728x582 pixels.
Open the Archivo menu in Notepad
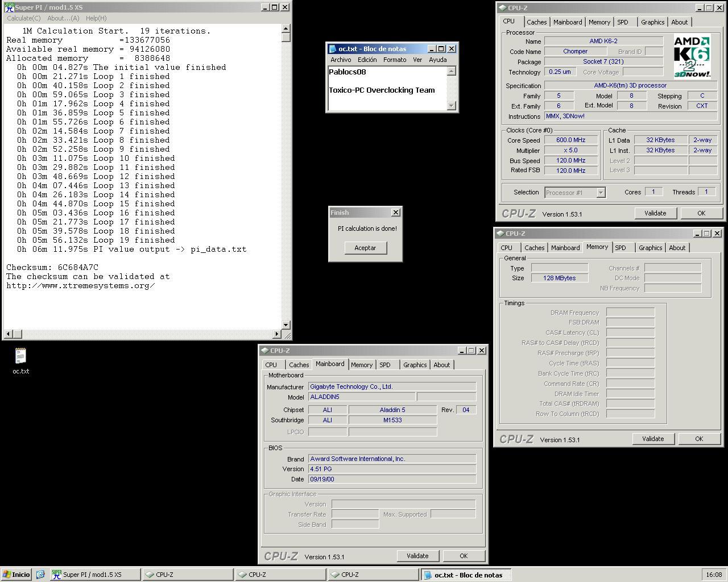click(341, 60)
